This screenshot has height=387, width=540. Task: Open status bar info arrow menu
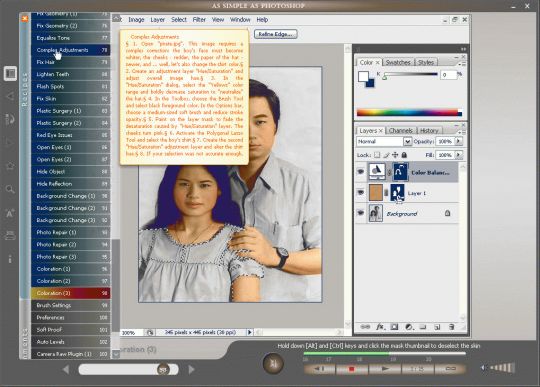click(x=250, y=332)
